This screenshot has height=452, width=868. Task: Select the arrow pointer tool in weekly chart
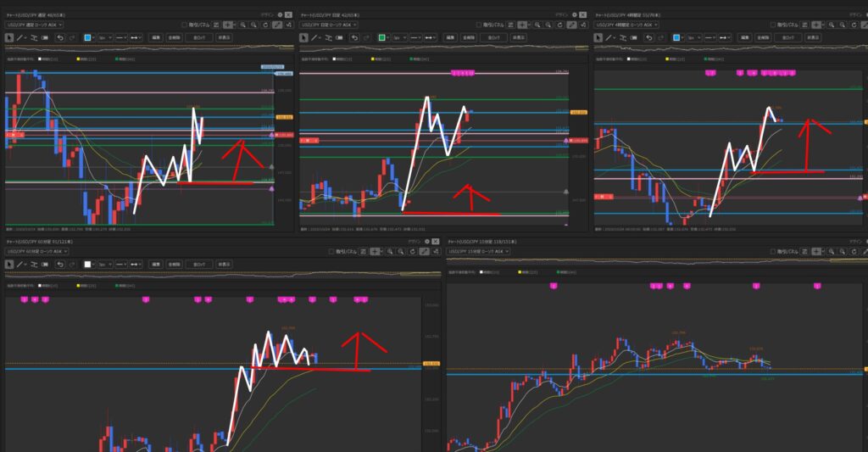(10, 37)
